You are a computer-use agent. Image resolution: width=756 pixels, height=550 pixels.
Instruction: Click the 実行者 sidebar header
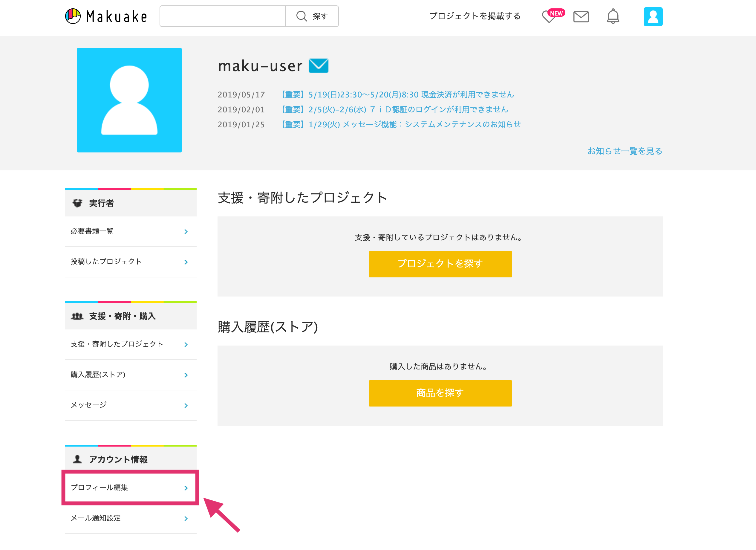click(131, 203)
